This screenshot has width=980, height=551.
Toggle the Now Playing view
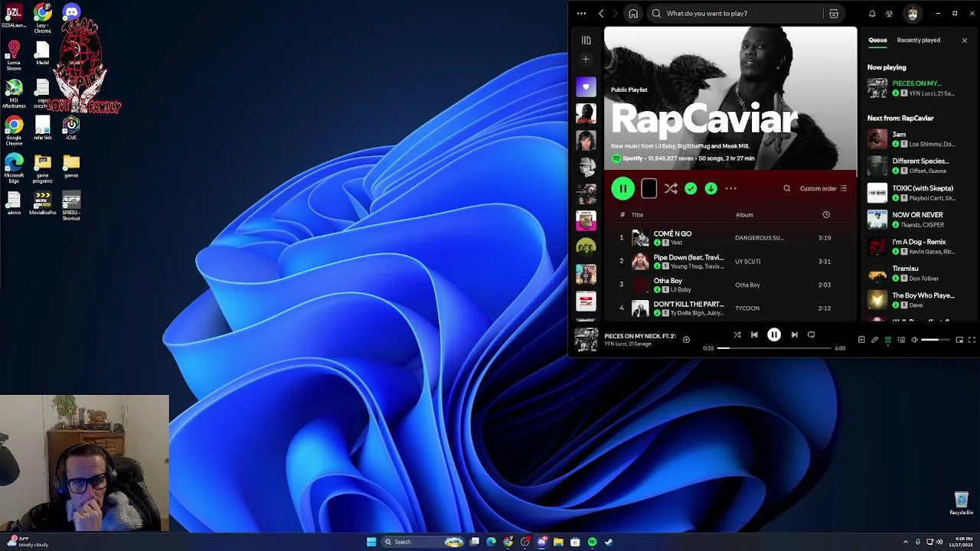(861, 340)
